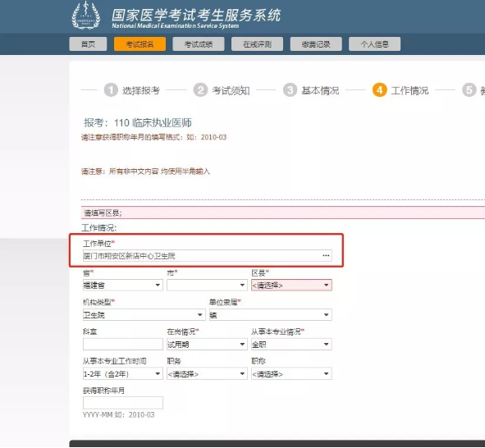Click the 报考: 110 临床执业医师 heading

pos(138,123)
